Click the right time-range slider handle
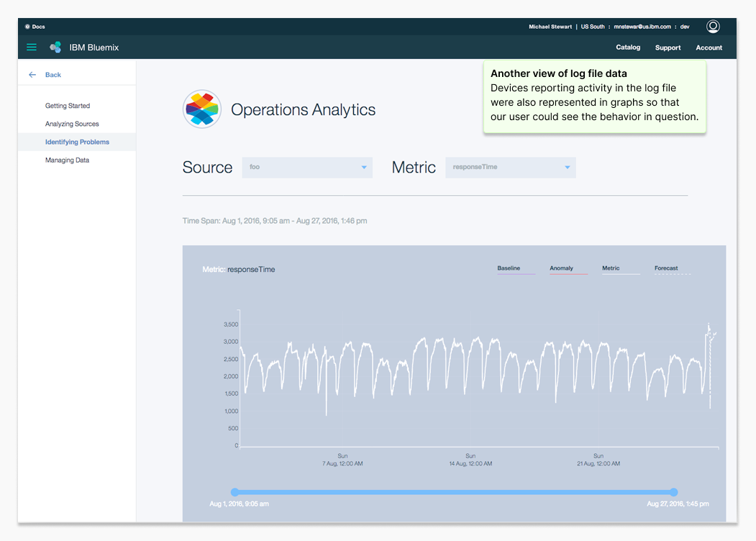Screen dimensions: 756x541 pyautogui.click(x=673, y=492)
